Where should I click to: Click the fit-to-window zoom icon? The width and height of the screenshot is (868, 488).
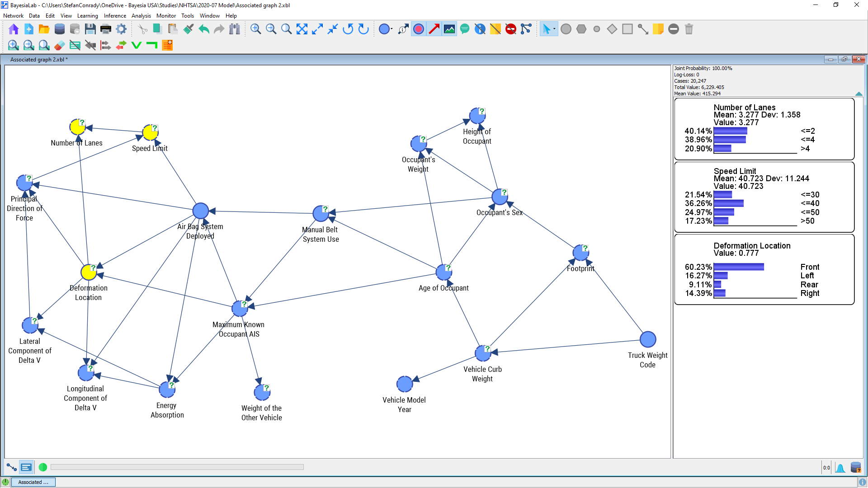[x=302, y=29]
